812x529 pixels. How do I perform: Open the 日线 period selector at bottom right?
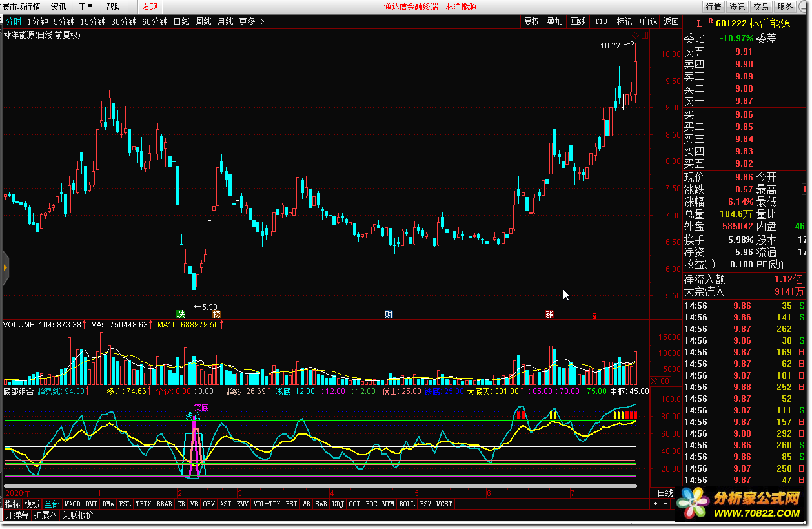(x=664, y=493)
